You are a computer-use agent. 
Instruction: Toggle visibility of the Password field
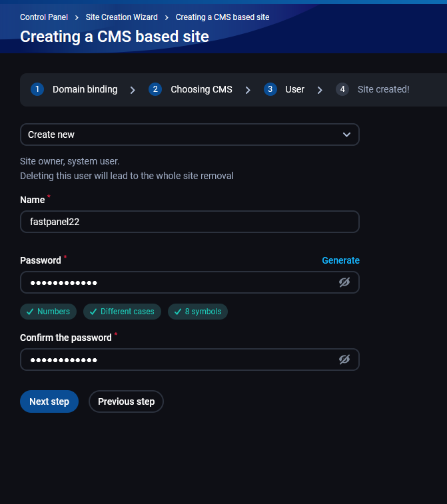tap(344, 282)
